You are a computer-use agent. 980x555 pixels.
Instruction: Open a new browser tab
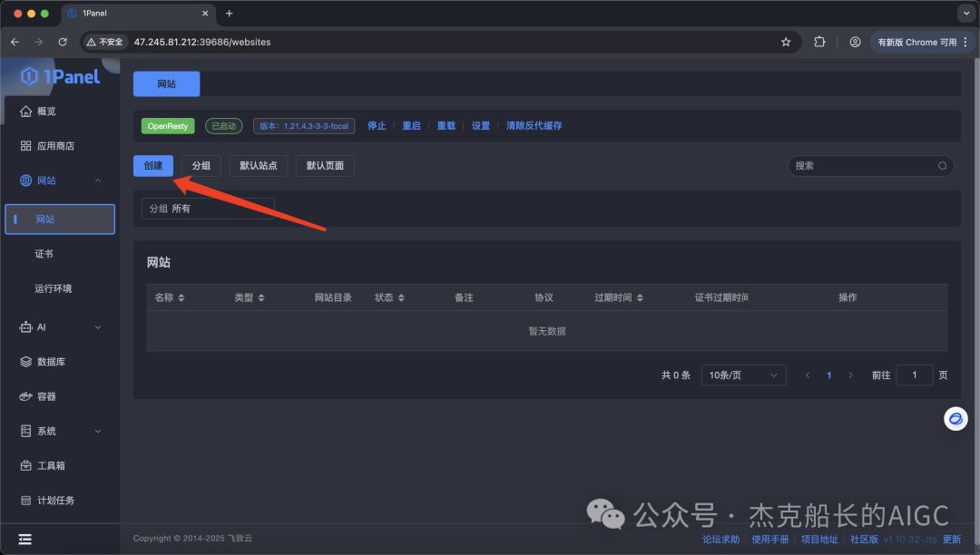[x=230, y=13]
